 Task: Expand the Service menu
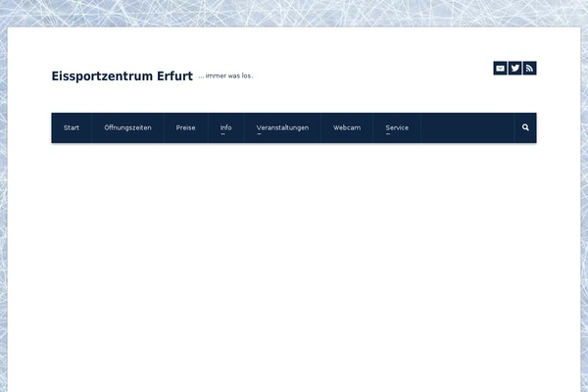pos(397,128)
